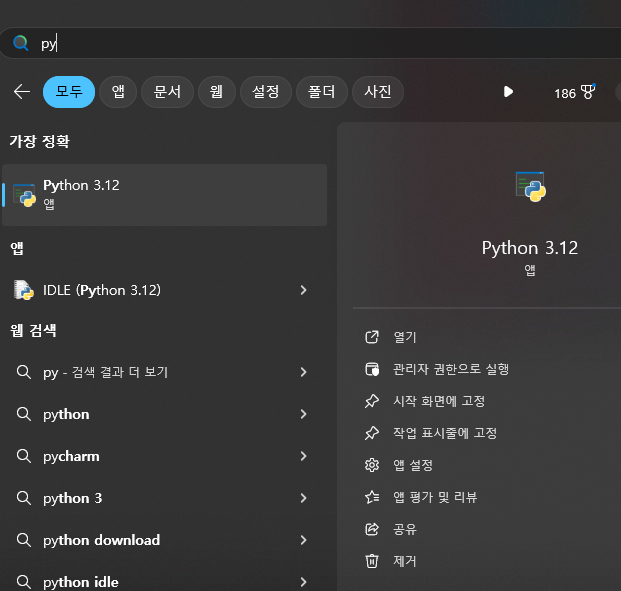
Task: Expand chevron beside 'python idle' suggestion
Action: (303, 582)
